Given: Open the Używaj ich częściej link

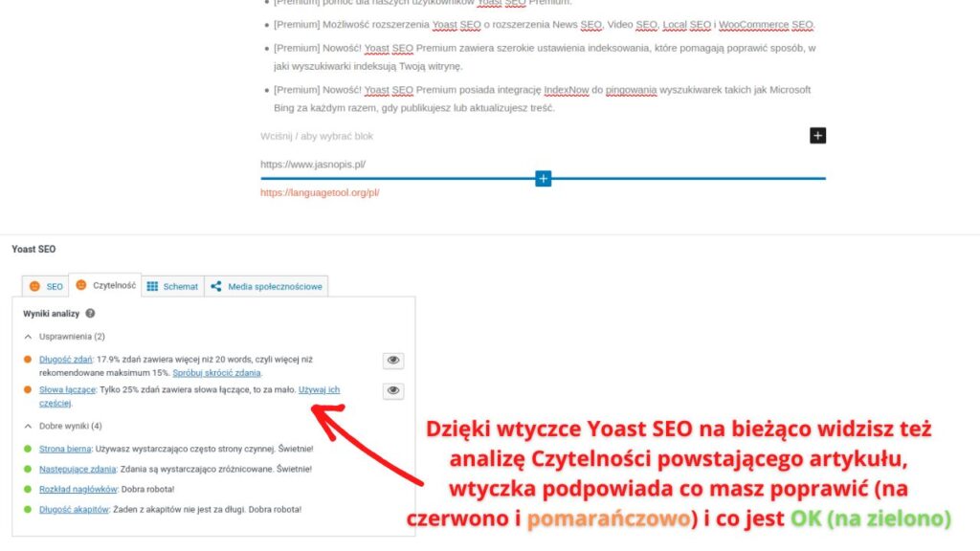Looking at the screenshot, I should click(320, 389).
